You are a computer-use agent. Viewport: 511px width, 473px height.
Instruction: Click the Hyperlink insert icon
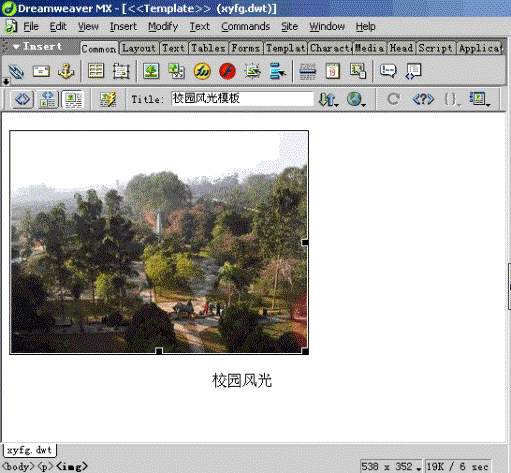16,71
